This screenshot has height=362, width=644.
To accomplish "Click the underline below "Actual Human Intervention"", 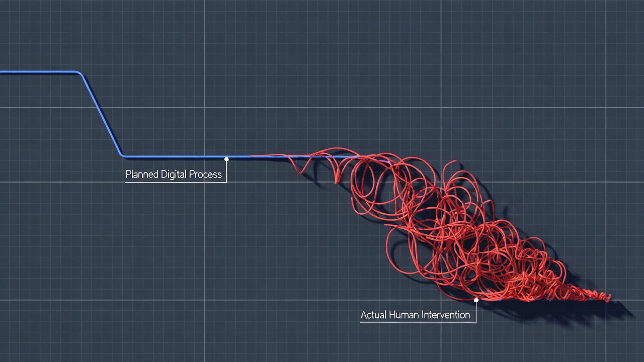I will point(418,322).
